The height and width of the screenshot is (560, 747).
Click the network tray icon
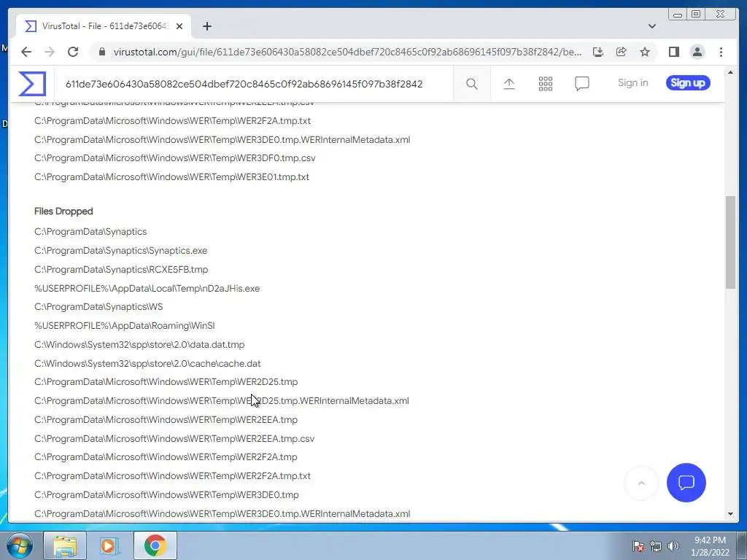[x=656, y=546]
